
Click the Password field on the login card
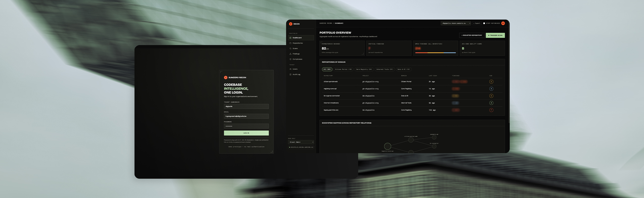click(246, 126)
